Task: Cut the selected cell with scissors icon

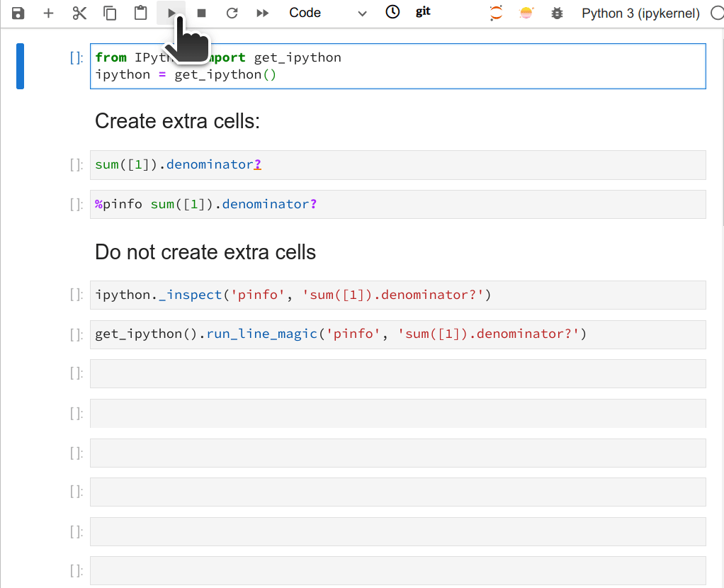Action: pos(79,13)
